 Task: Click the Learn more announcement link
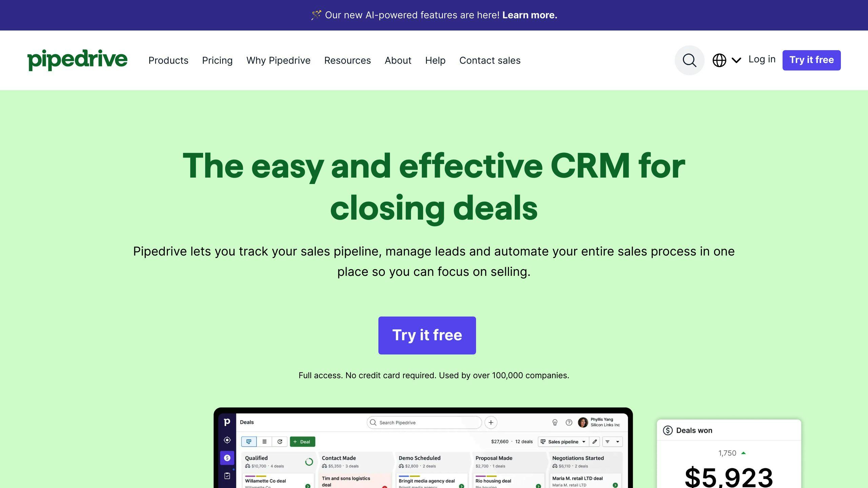click(529, 15)
